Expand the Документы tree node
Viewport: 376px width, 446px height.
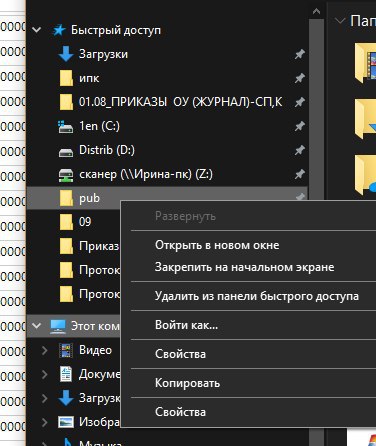[x=44, y=374]
